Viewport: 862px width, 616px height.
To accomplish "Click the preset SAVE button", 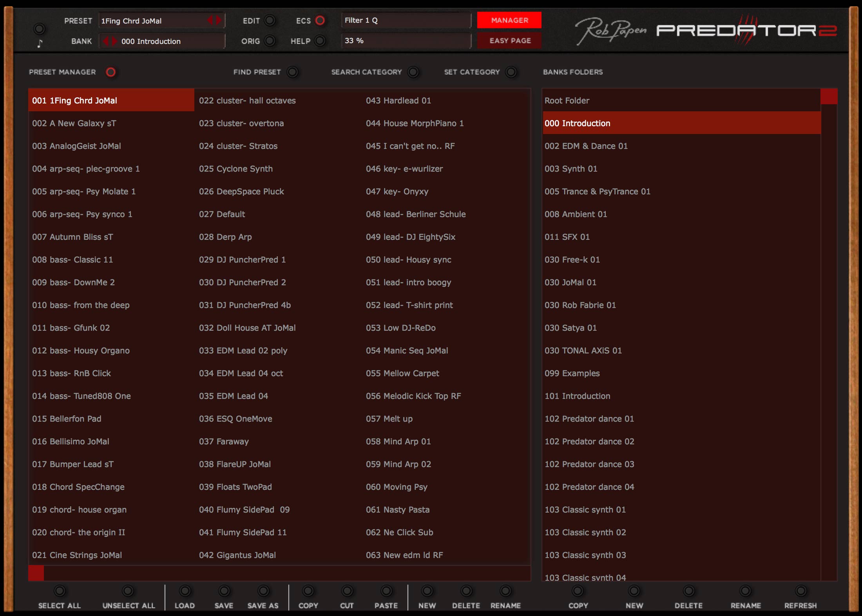I will 224,591.
